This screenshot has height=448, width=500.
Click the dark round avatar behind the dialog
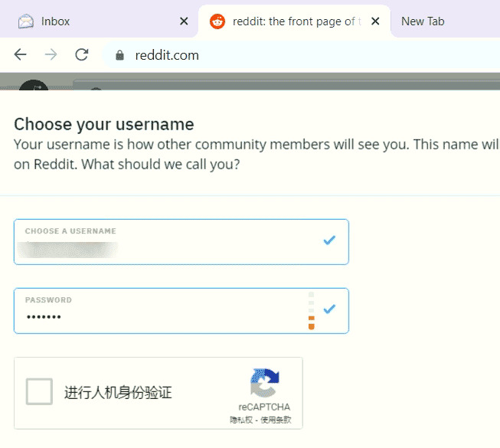coord(34,85)
